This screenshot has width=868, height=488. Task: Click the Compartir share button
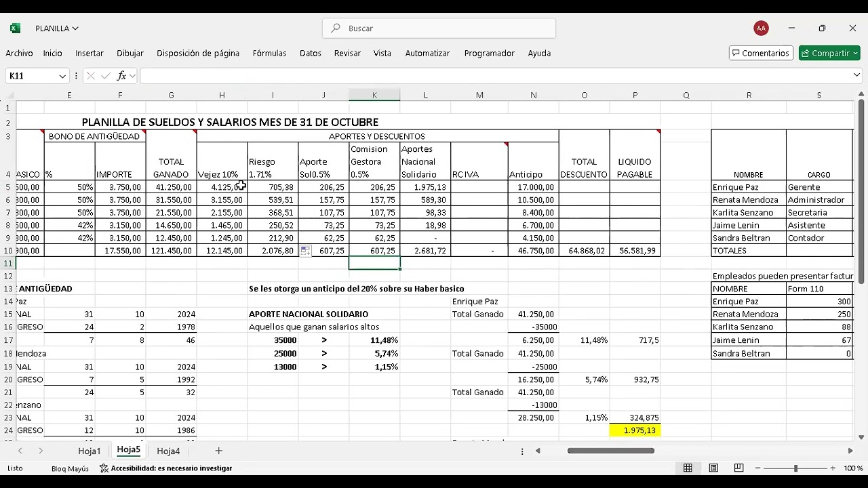click(824, 53)
